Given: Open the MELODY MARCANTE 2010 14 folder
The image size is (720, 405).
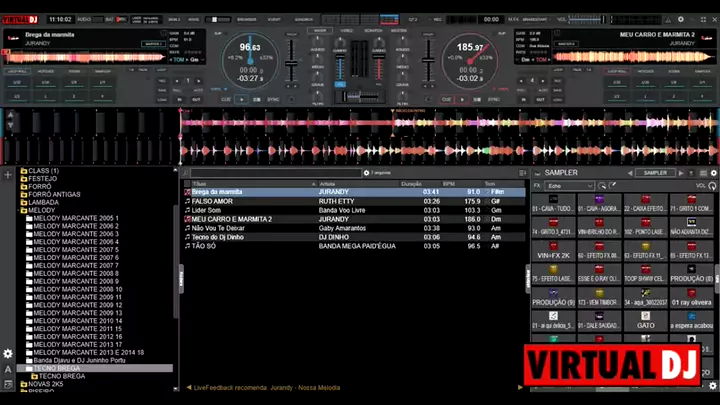Looking at the screenshot, I should click(x=75, y=321).
